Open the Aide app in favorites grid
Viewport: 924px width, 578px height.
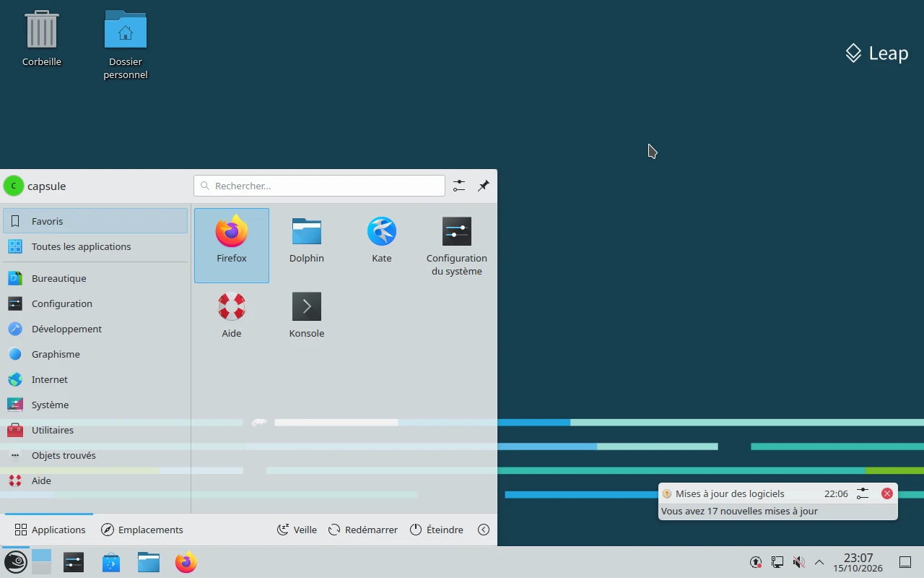pos(232,320)
